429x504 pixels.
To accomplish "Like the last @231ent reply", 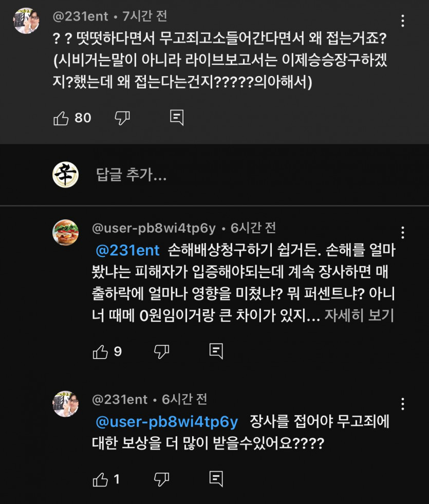I will coord(100,479).
